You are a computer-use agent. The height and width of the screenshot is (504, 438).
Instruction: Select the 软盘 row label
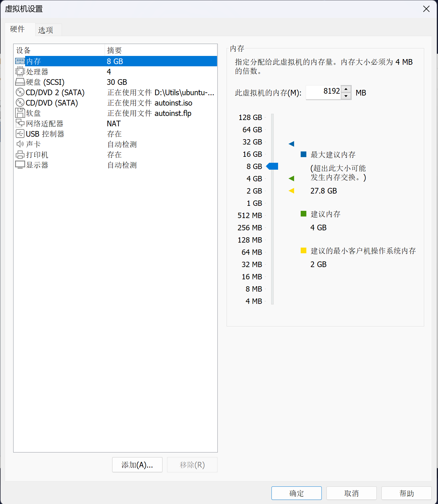pos(33,113)
